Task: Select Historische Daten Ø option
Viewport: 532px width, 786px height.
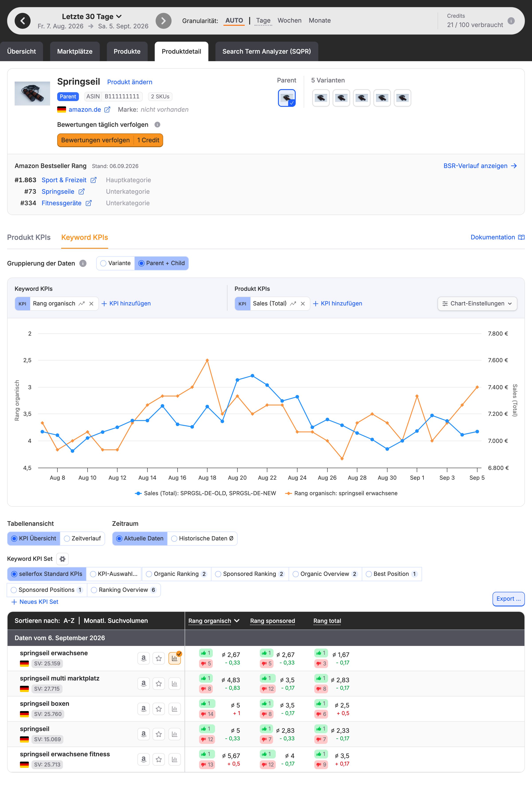Action: [x=202, y=538]
